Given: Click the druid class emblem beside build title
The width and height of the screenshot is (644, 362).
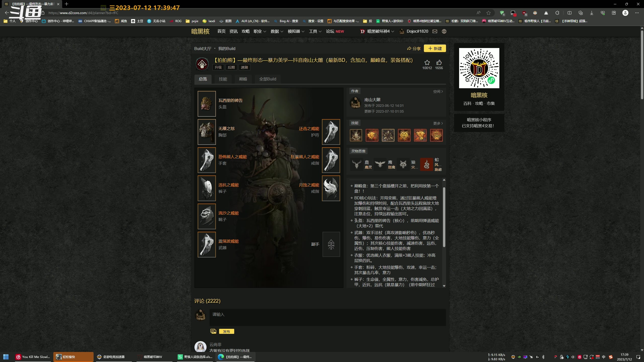Looking at the screenshot, I should pos(202,64).
